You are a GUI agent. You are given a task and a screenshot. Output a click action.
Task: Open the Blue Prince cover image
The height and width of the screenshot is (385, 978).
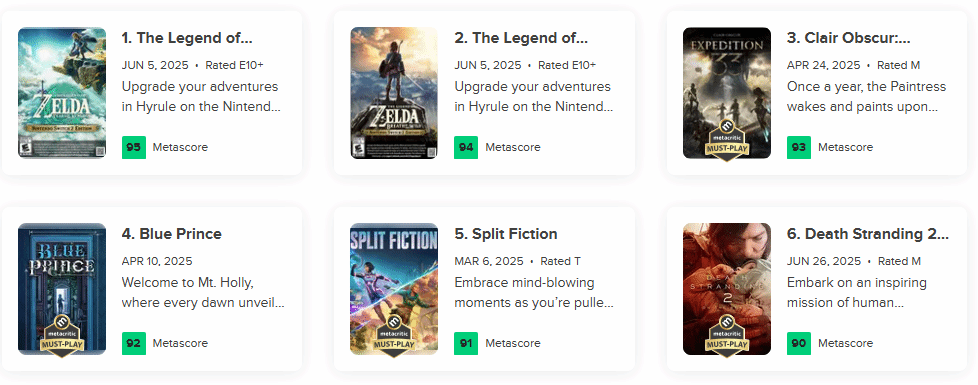tap(62, 289)
